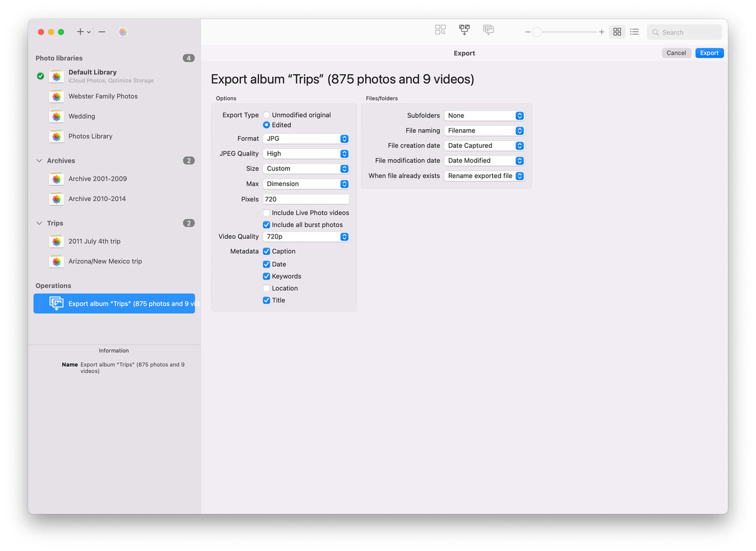
Task: Switch to list view
Action: [x=634, y=32]
